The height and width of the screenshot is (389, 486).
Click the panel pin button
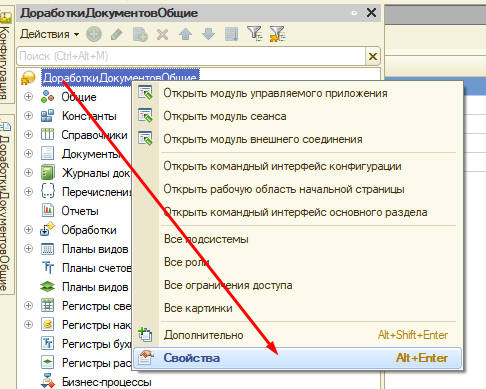(354, 13)
